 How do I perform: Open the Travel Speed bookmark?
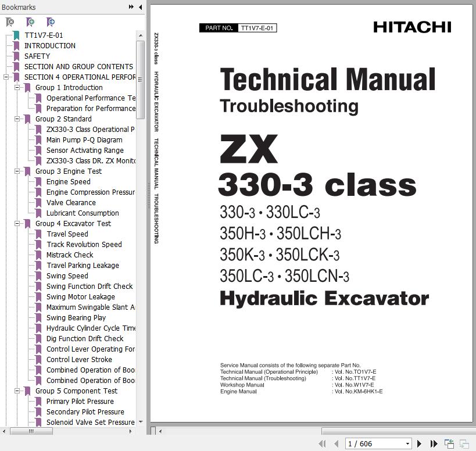[x=67, y=234]
